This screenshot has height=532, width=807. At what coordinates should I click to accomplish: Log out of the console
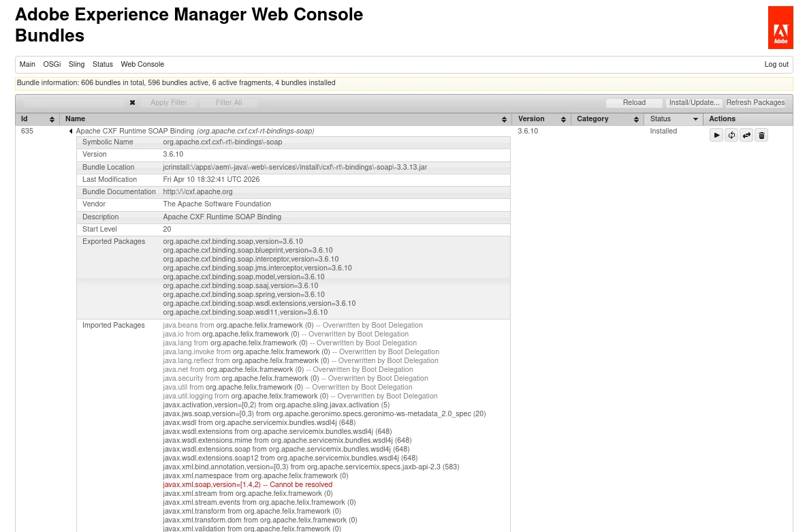click(776, 65)
